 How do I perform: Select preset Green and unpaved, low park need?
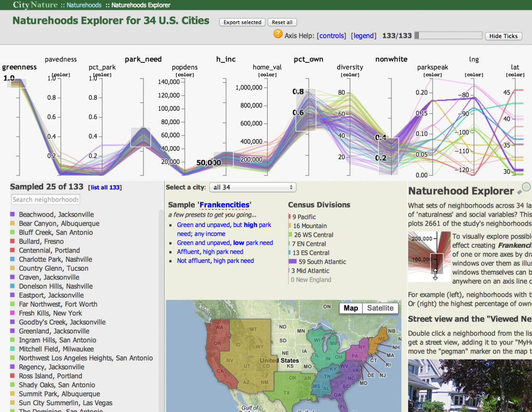point(224,243)
